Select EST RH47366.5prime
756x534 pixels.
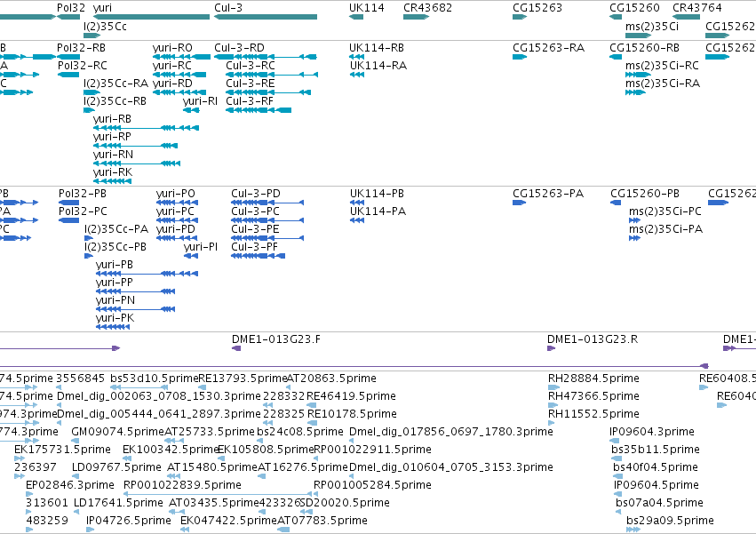pyautogui.click(x=593, y=396)
